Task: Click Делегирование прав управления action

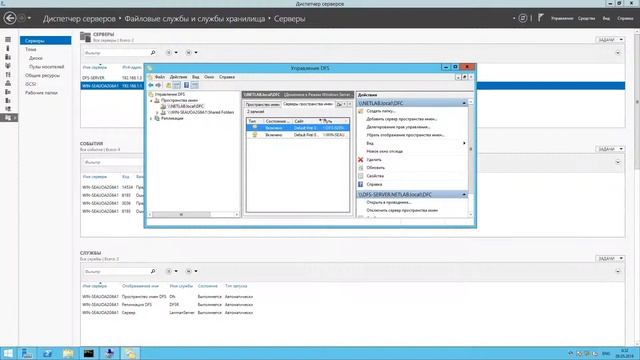Action: click(398, 127)
